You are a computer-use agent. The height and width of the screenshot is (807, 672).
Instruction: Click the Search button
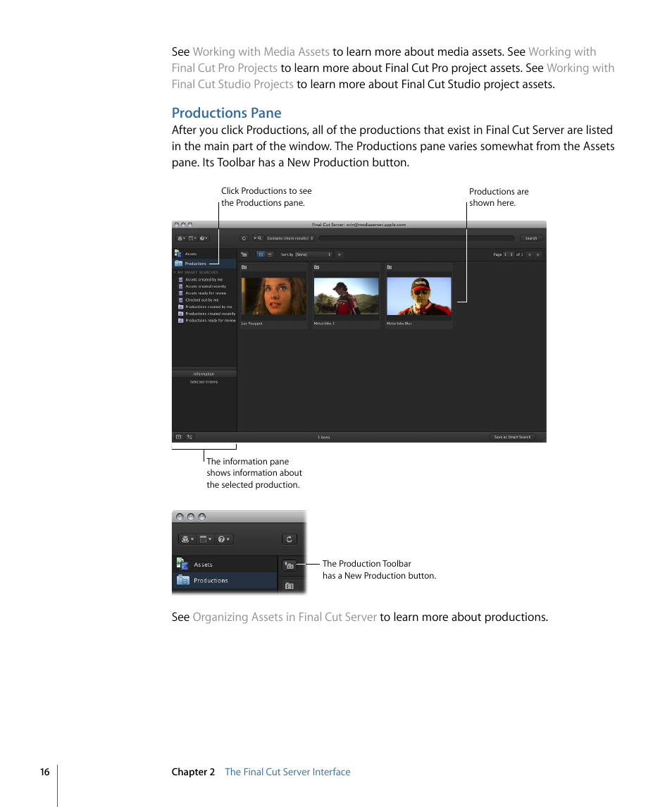pyautogui.click(x=530, y=238)
